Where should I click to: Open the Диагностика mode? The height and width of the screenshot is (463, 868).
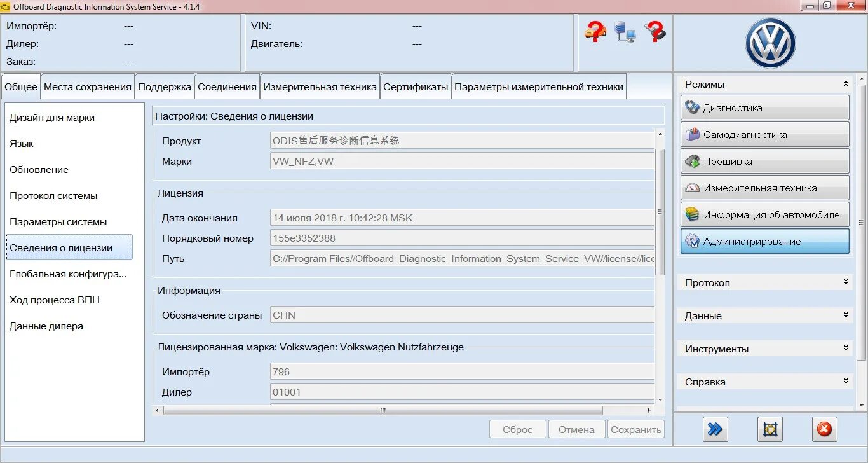(x=764, y=107)
